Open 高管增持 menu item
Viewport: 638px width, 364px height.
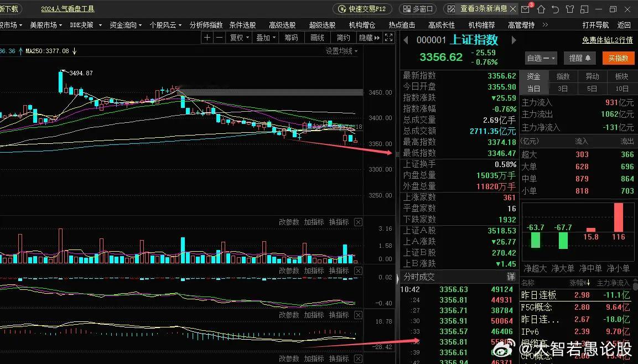[521, 25]
